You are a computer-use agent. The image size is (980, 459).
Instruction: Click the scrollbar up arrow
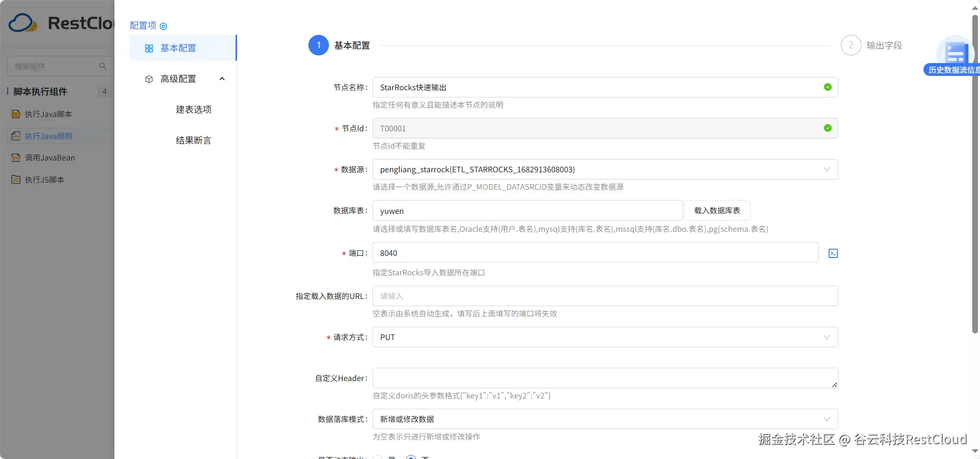[x=975, y=8]
